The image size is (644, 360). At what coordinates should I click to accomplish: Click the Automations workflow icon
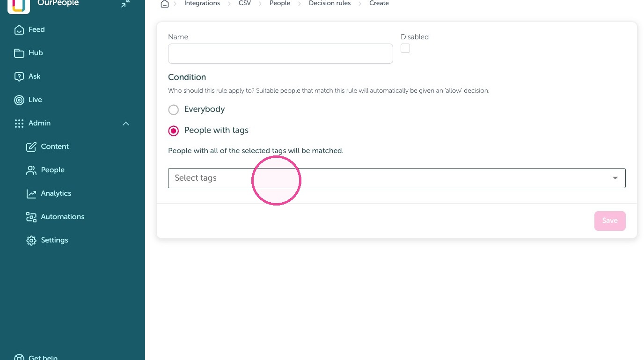point(31,217)
